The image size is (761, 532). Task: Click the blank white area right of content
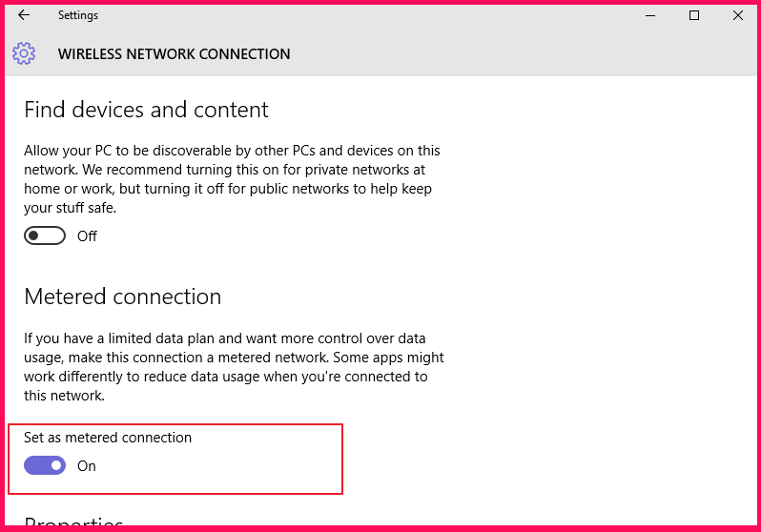coord(601,286)
